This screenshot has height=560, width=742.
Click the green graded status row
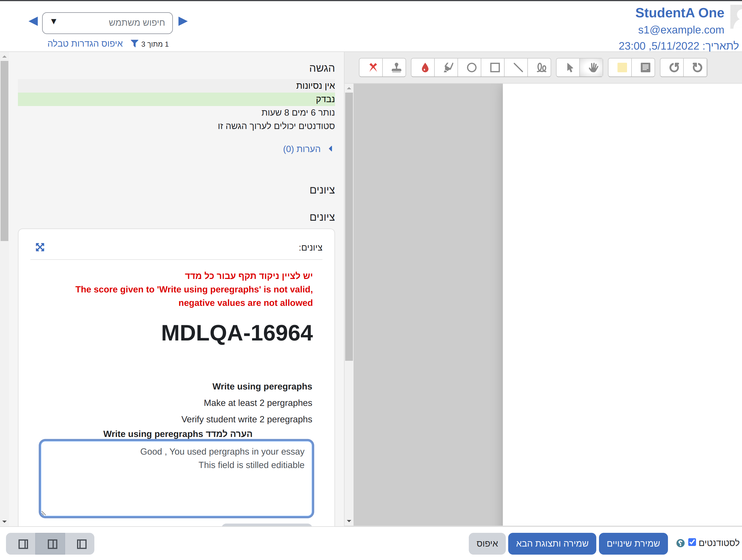[x=176, y=99]
